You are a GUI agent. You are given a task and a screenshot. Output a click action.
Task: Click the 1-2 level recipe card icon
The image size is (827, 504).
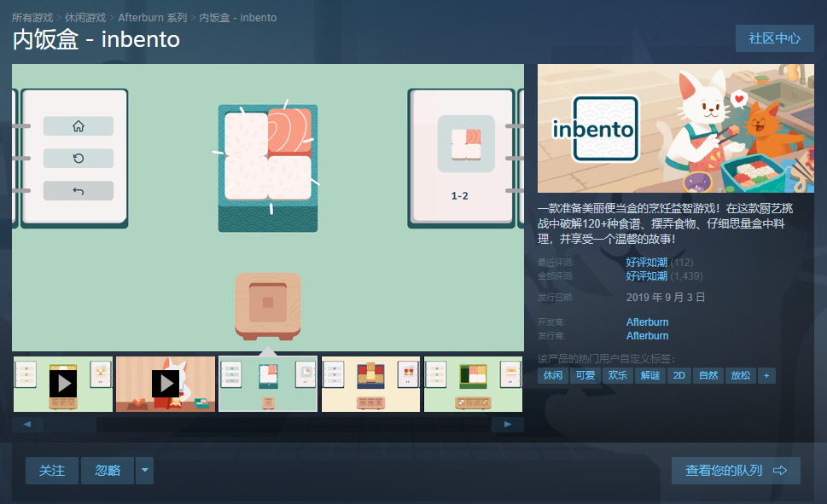(x=466, y=143)
